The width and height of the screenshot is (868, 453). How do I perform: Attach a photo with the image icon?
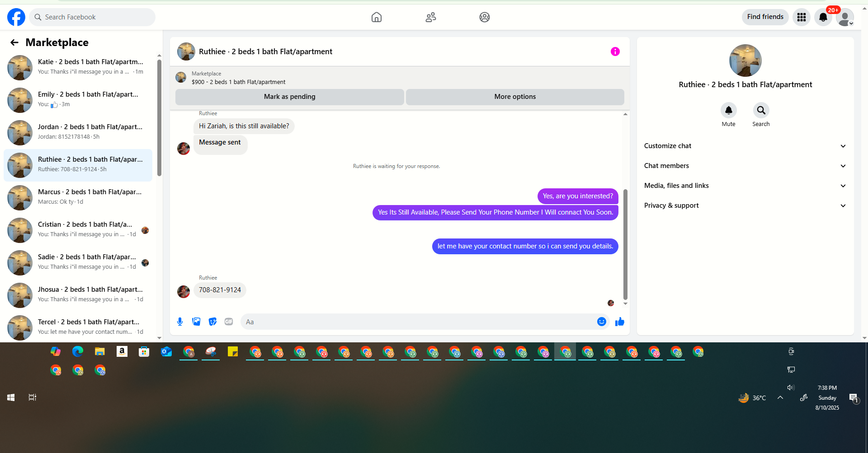coord(196,322)
